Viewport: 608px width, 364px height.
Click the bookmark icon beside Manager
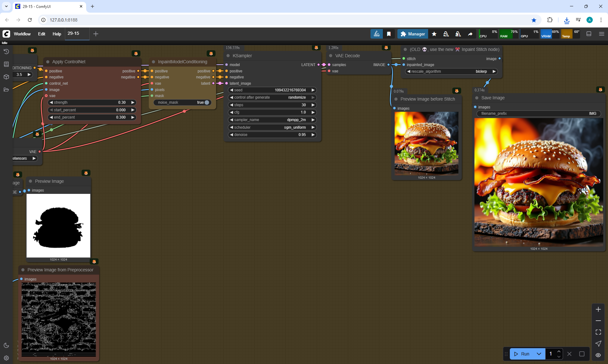[x=389, y=34]
